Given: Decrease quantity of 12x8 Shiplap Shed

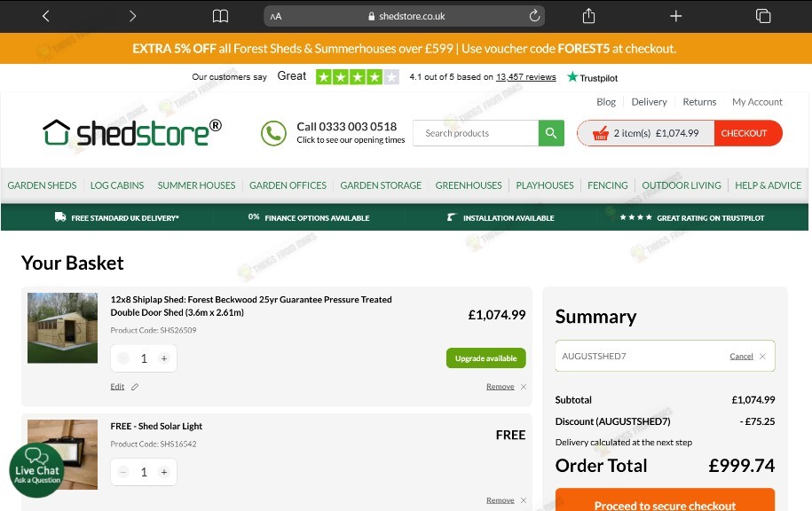Looking at the screenshot, I should pyautogui.click(x=123, y=358).
